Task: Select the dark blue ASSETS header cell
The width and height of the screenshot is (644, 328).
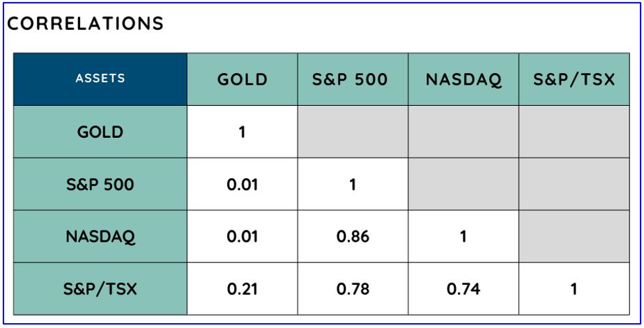Action: pyautogui.click(x=100, y=79)
